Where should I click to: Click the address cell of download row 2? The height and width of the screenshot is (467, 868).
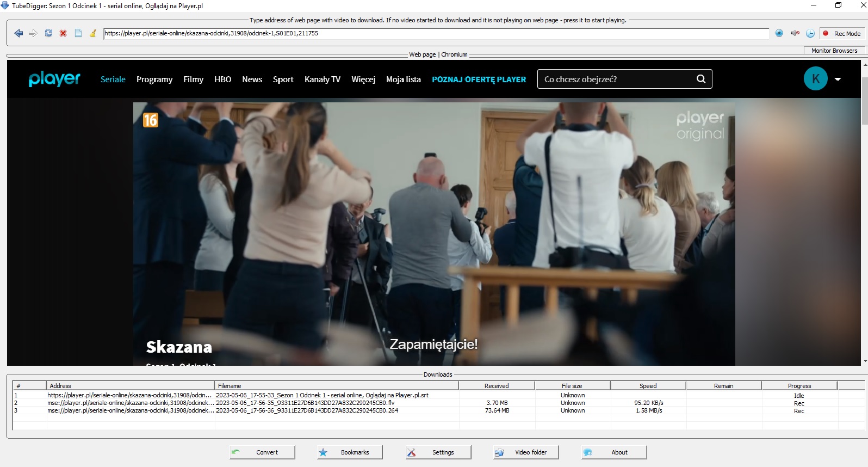click(x=131, y=403)
